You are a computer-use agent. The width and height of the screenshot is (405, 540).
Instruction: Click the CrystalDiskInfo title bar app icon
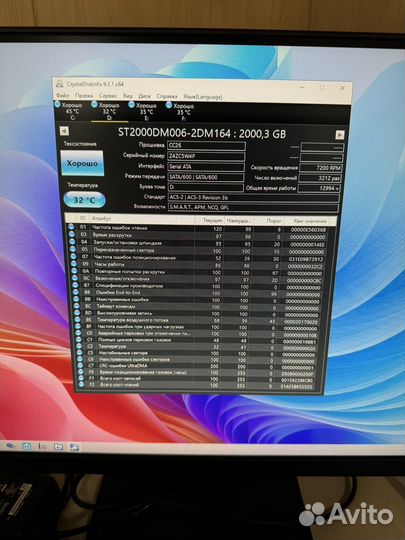(60, 84)
